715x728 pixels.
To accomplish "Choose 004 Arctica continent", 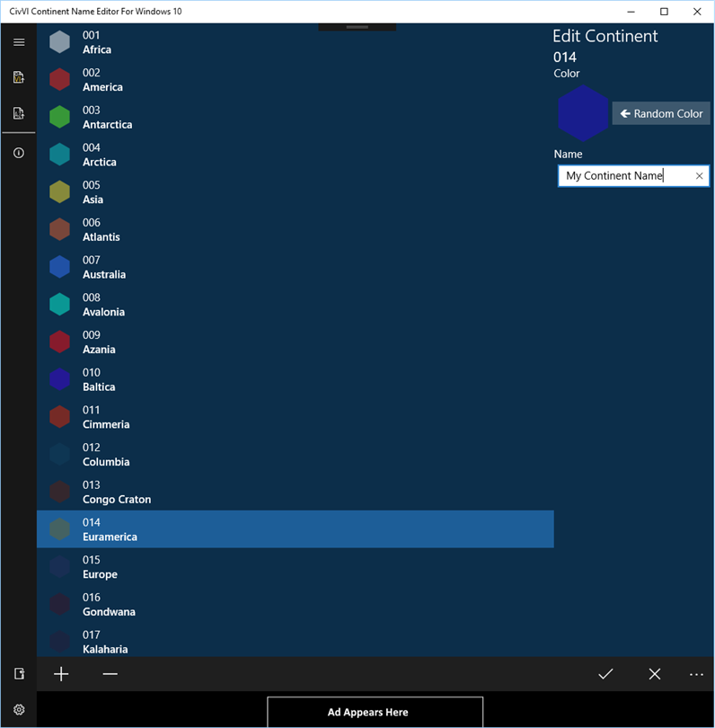I will click(x=296, y=155).
